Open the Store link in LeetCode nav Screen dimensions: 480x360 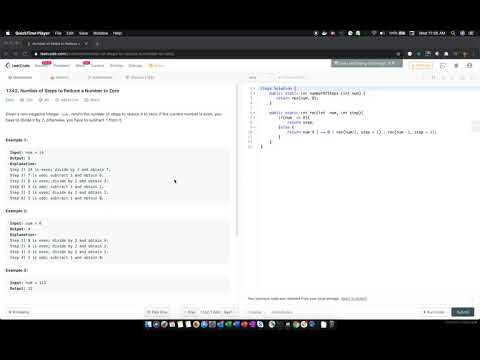pos(156,65)
